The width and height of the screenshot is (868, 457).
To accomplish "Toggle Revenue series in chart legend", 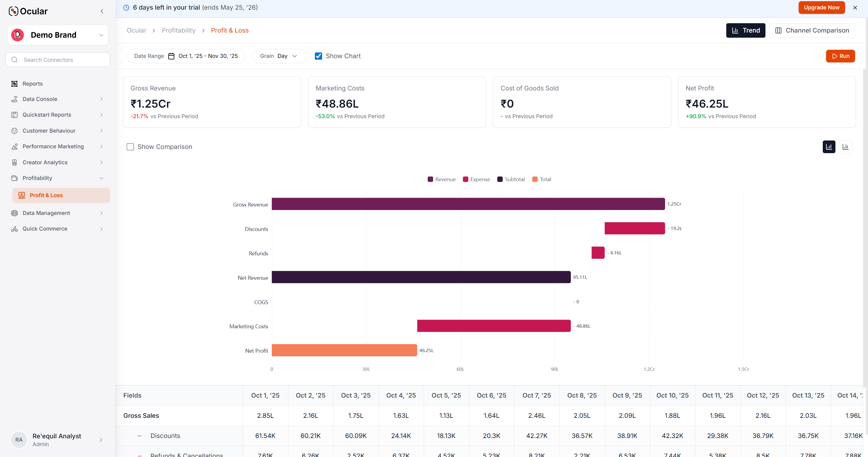I will coord(442,179).
